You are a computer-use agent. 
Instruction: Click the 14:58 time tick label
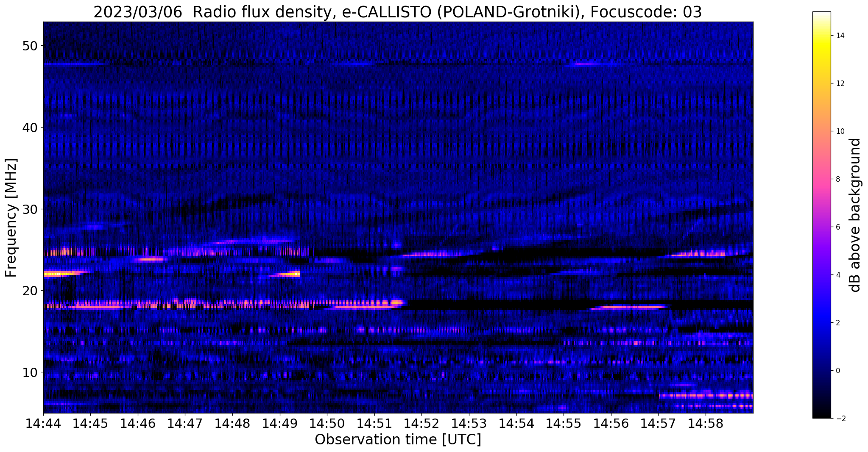[706, 423]
